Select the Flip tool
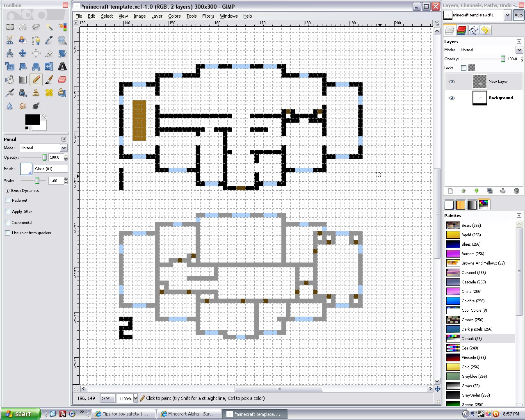525x420 pixels. tap(49, 66)
